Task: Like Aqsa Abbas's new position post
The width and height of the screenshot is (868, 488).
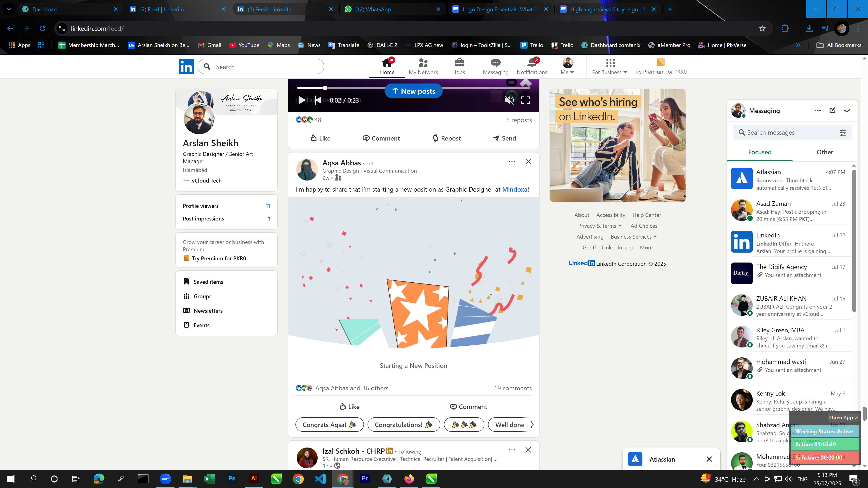Action: click(x=349, y=406)
